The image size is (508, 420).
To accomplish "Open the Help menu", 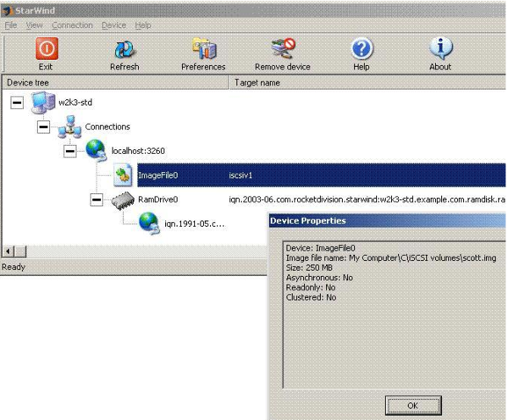I will (x=143, y=25).
